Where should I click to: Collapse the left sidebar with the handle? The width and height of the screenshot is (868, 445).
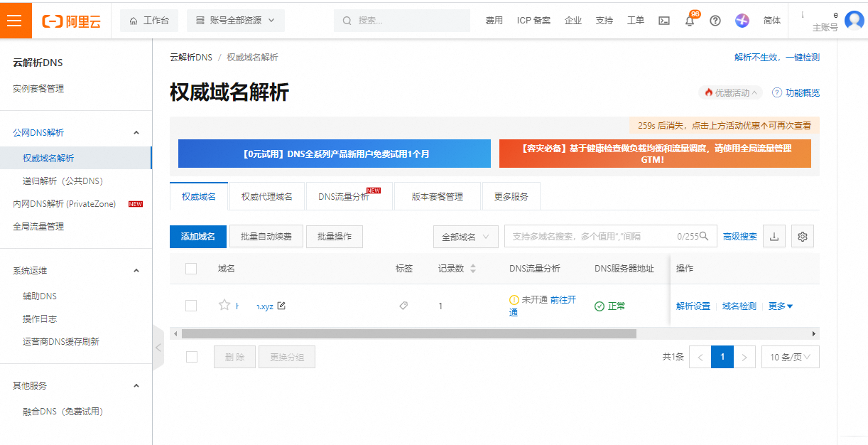click(x=158, y=348)
